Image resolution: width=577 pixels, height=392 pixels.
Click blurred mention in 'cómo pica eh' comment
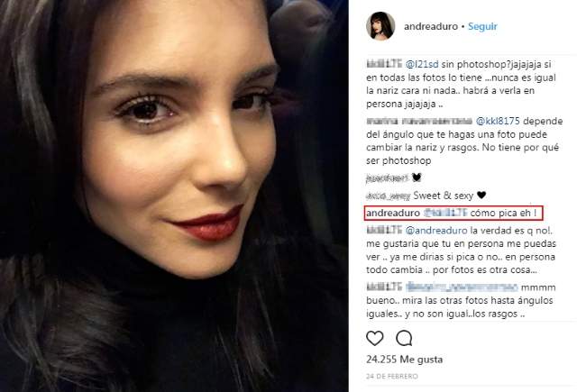(445, 213)
